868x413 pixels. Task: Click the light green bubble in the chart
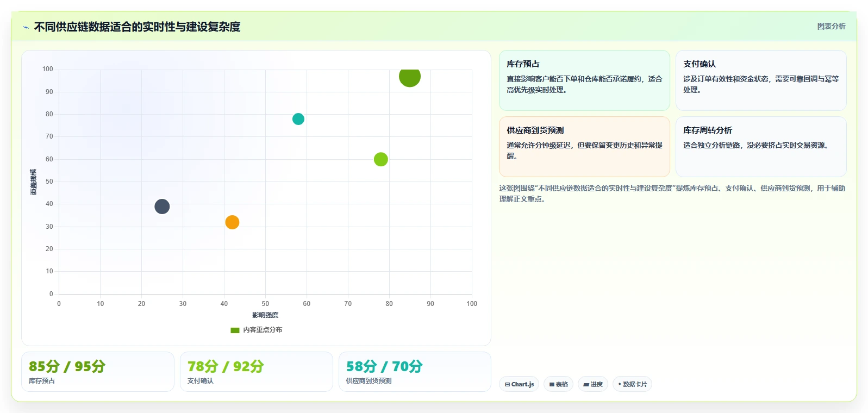click(381, 159)
